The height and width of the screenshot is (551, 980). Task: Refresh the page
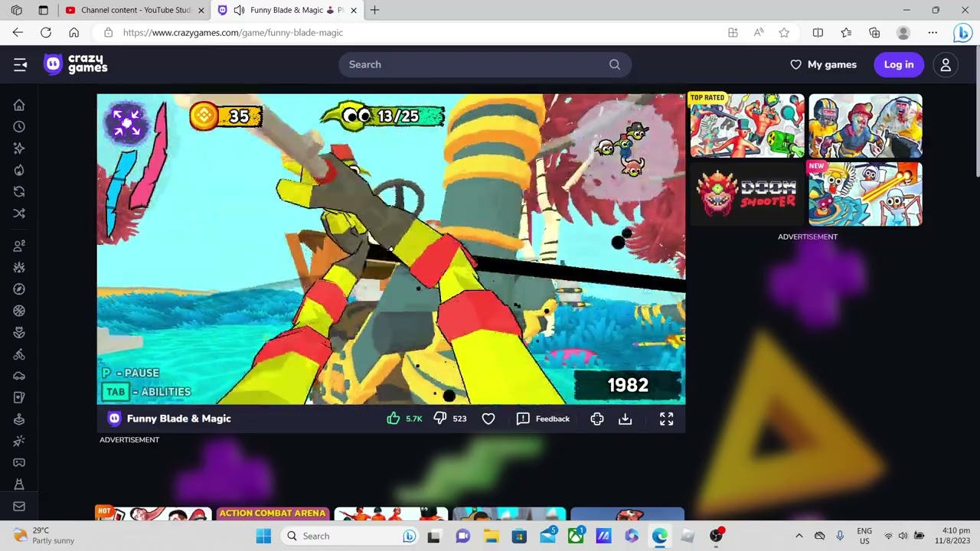pyautogui.click(x=46, y=32)
